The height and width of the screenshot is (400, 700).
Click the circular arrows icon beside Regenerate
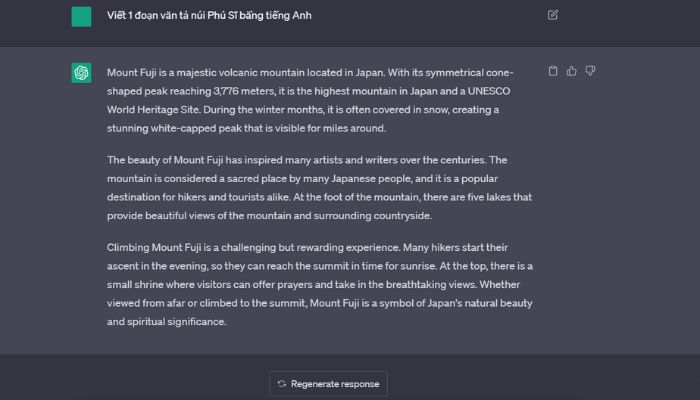(x=282, y=383)
